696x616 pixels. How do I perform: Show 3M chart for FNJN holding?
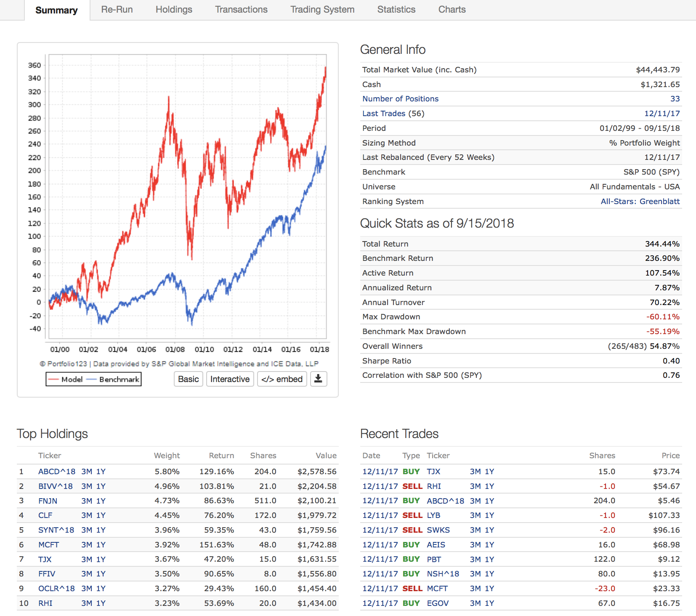pos(87,501)
